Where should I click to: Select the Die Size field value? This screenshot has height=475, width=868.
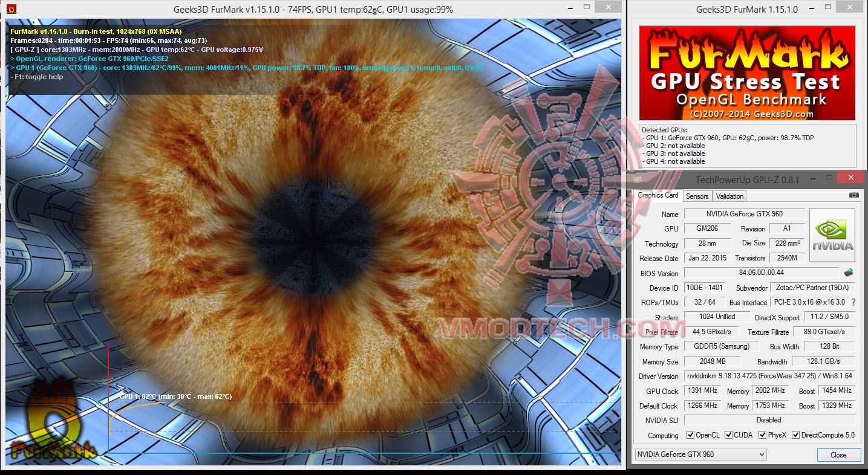click(787, 243)
